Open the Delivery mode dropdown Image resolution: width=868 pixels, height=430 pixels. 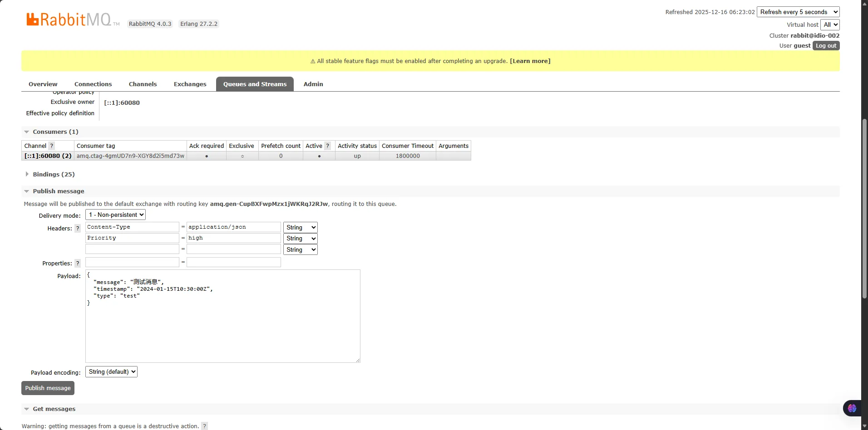pos(116,215)
